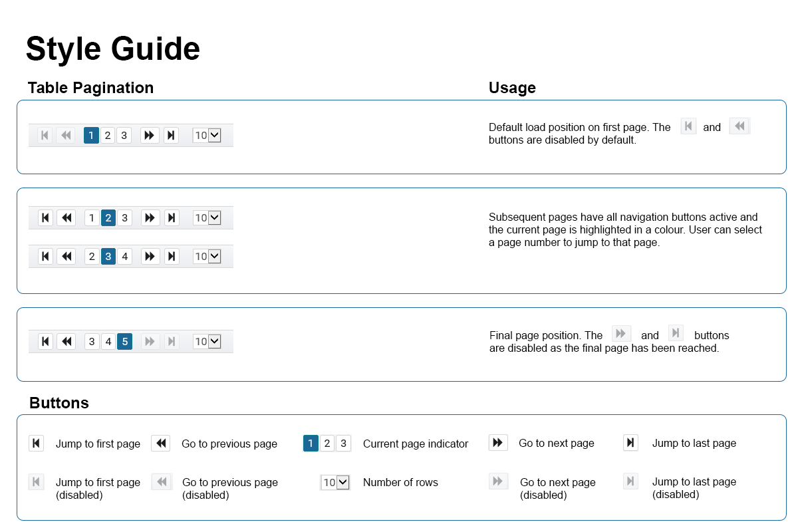Open rows dropdown in the page-3 paginator

(x=207, y=257)
